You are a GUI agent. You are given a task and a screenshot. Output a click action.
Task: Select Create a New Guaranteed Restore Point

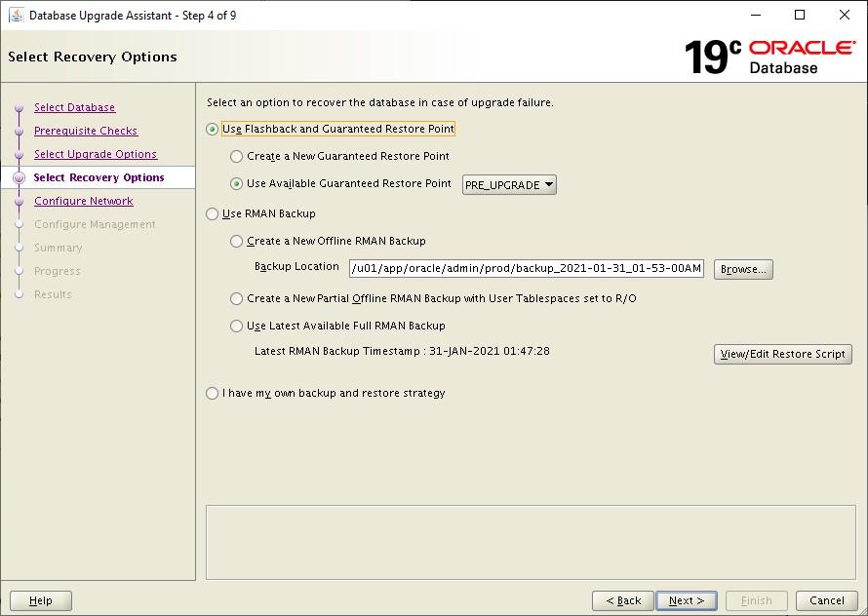(x=235, y=156)
